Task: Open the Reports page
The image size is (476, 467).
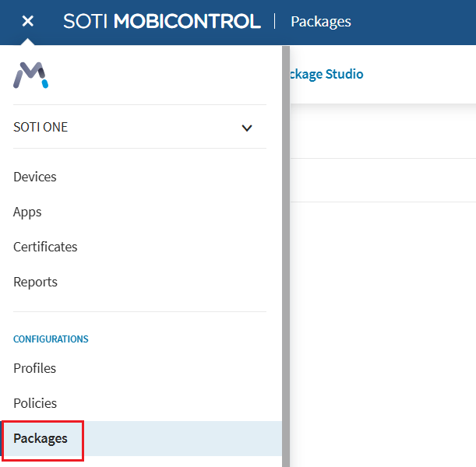Action: [x=35, y=282]
